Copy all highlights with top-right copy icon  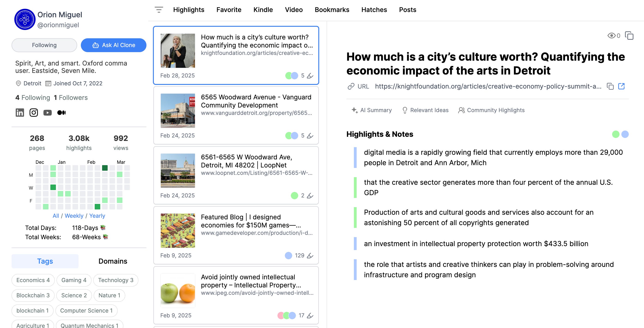click(x=629, y=36)
